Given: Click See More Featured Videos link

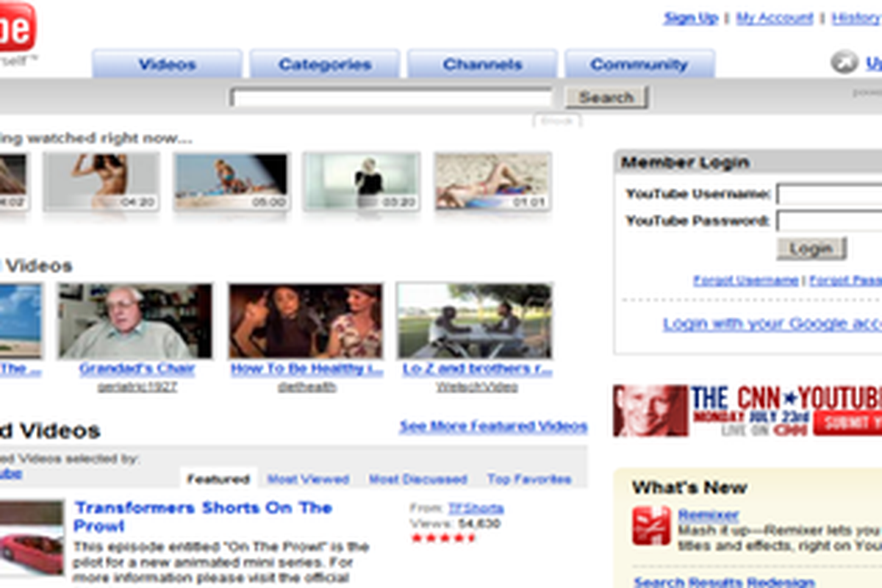Looking at the screenshot, I should [x=492, y=426].
